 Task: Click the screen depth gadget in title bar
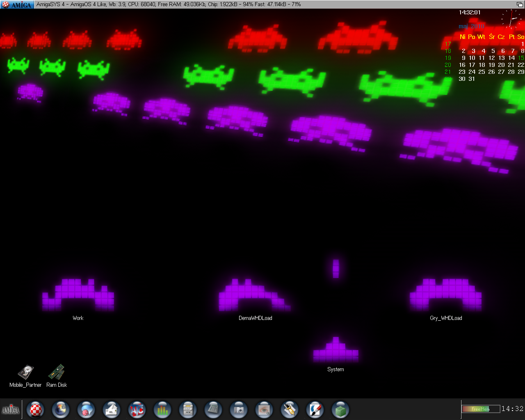tap(520, 5)
